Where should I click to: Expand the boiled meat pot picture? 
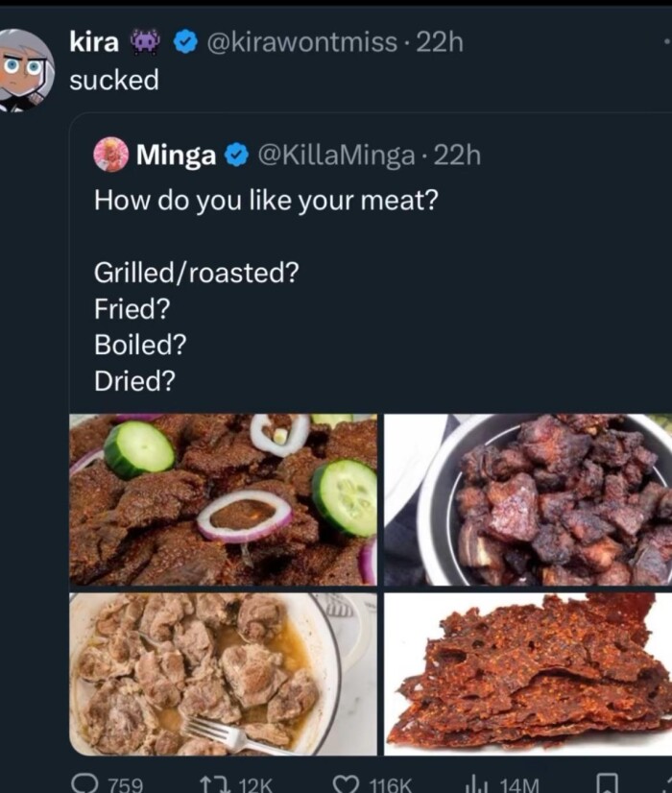pos(223,673)
